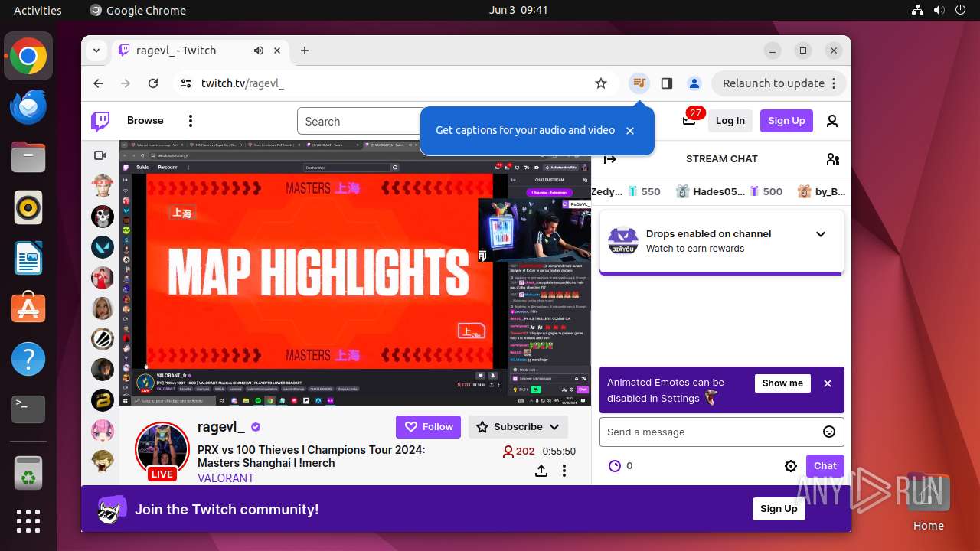This screenshot has height=551, width=980.
Task: Open the Valorant logo channel in sidebar
Action: tap(103, 247)
